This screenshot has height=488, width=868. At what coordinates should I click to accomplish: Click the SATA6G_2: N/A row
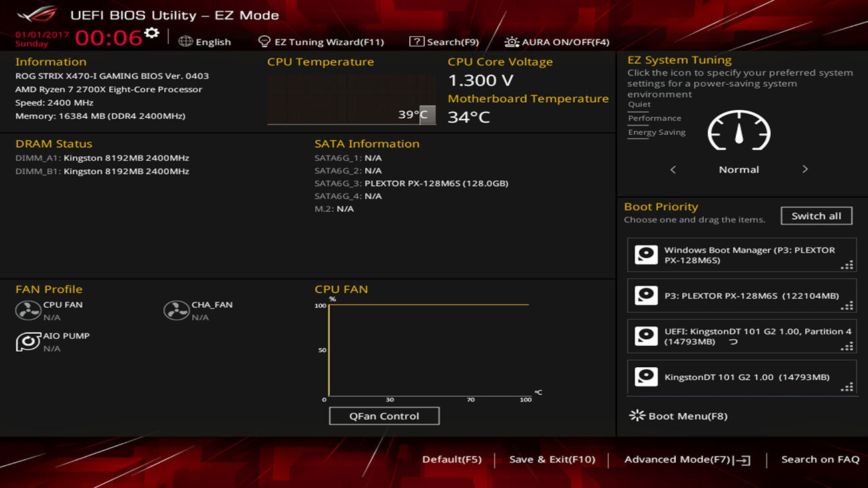(348, 171)
